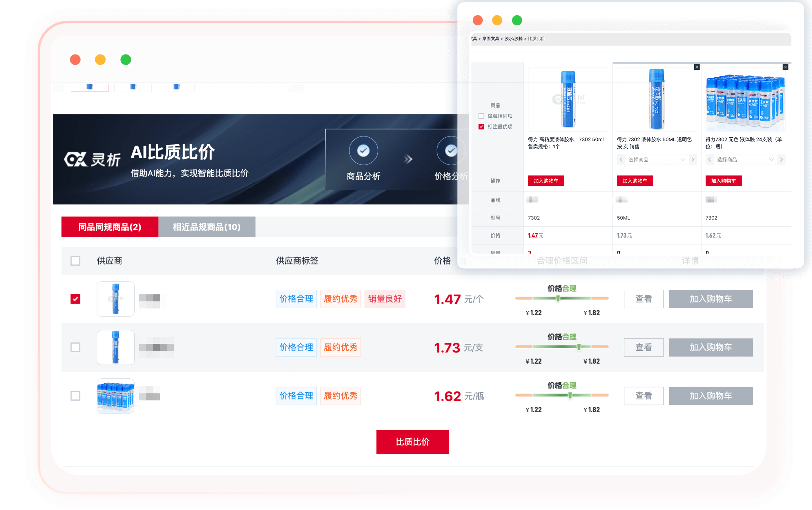The width and height of the screenshot is (812, 510).
Task: Click the 1.47元 price in comparison table
Action: coord(536,236)
